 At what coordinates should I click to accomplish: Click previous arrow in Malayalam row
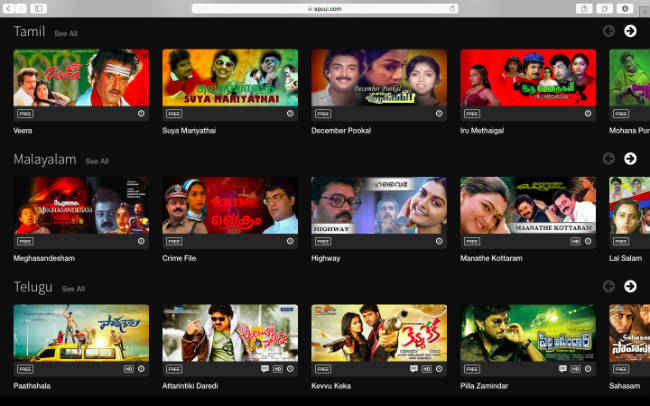coord(609,159)
